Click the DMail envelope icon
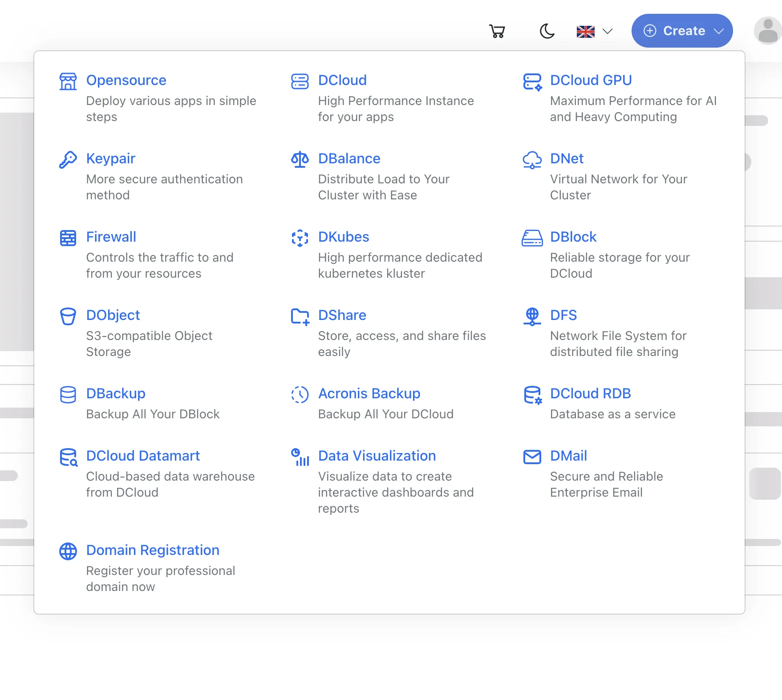782x700 pixels. pyautogui.click(x=532, y=457)
